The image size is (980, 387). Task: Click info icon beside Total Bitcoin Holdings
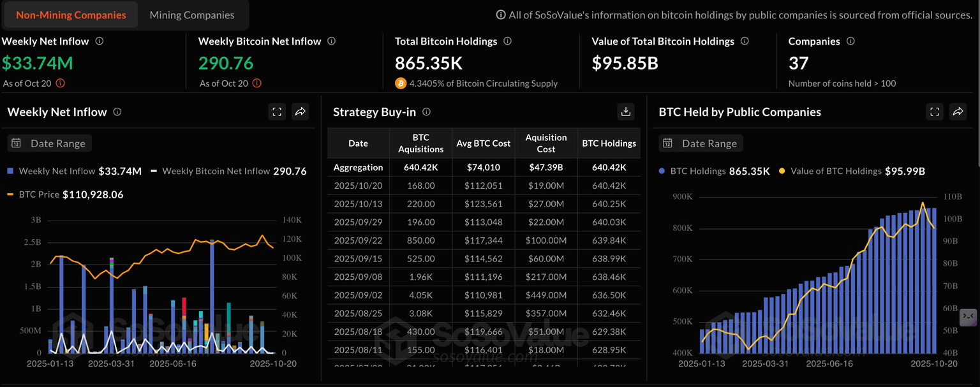coord(508,41)
